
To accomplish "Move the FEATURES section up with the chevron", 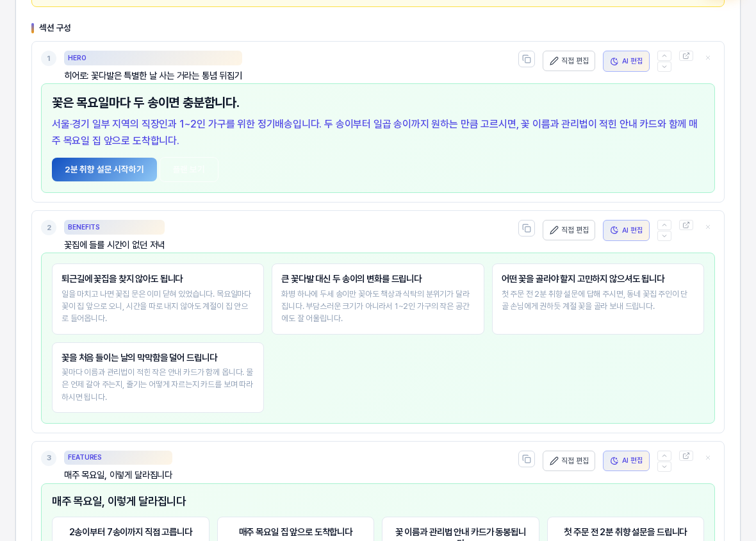I will [x=664, y=456].
